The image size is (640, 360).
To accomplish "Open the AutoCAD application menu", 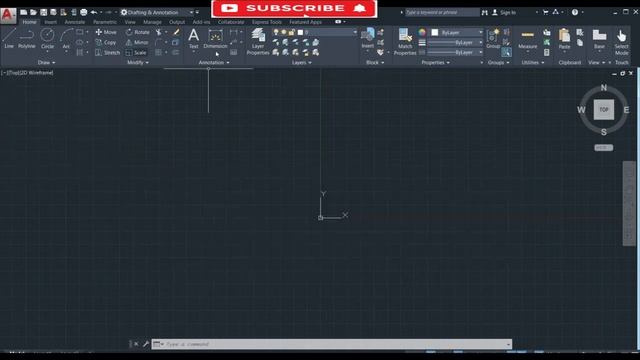I will tap(8, 15).
